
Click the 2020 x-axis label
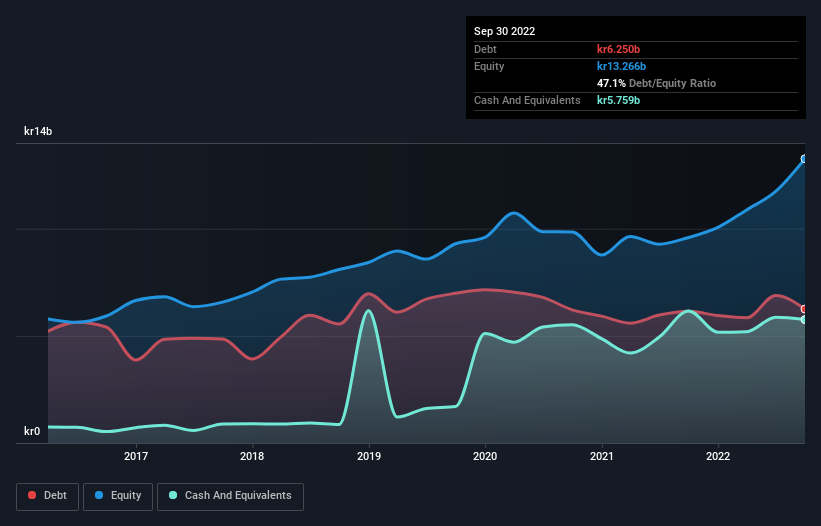(x=485, y=456)
